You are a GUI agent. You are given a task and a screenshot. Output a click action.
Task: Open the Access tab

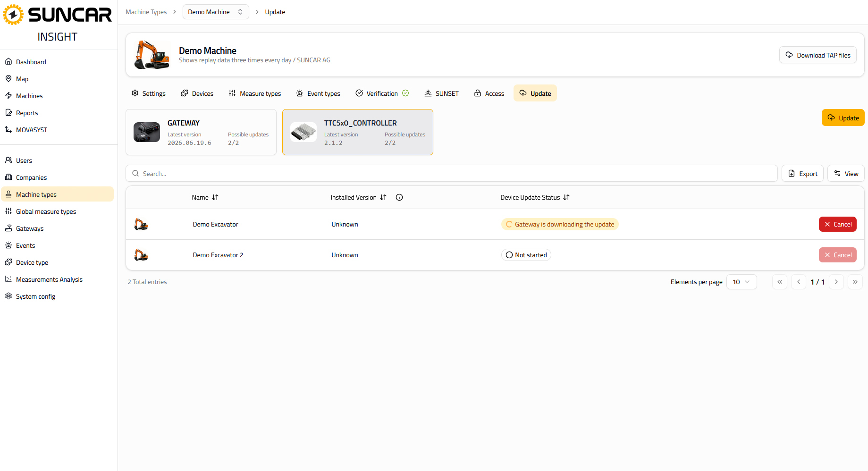click(x=489, y=93)
